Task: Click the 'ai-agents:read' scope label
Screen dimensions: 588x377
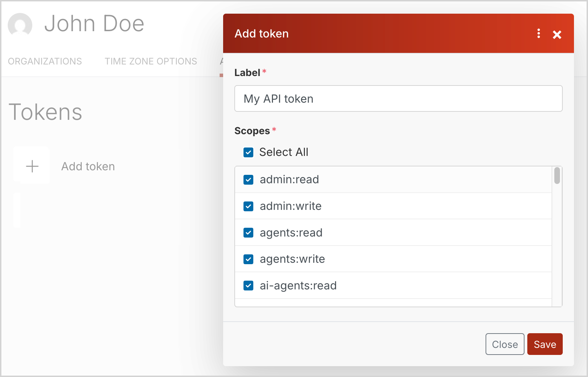Action: point(298,286)
